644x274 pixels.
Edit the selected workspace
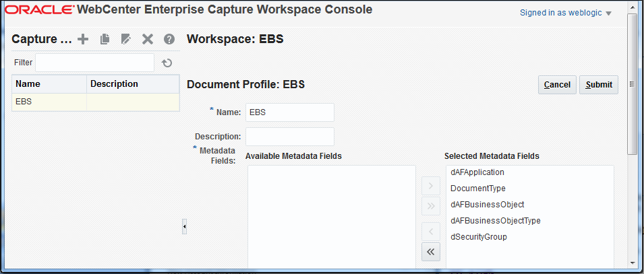[x=125, y=39]
